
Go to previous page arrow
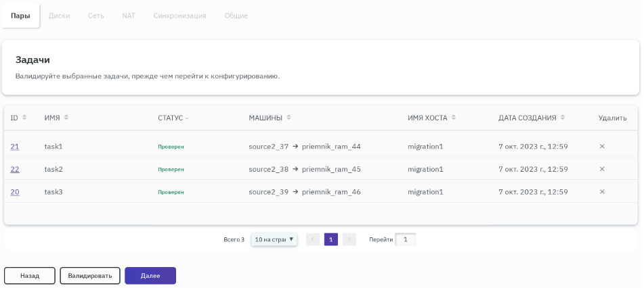(x=313, y=239)
